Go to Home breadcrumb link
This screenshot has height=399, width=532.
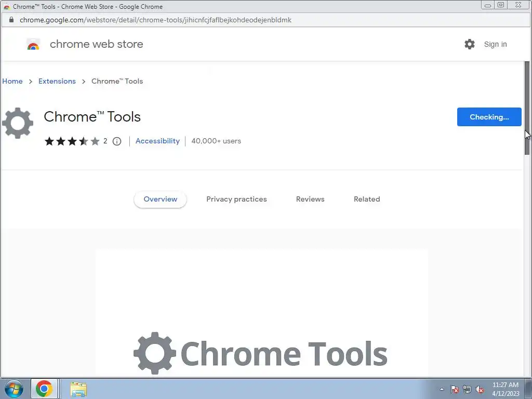coord(12,81)
